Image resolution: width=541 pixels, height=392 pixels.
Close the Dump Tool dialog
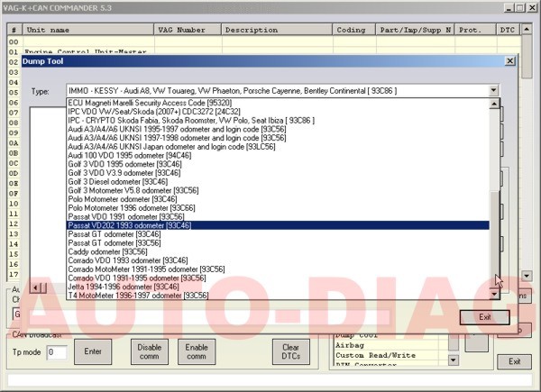point(510,61)
